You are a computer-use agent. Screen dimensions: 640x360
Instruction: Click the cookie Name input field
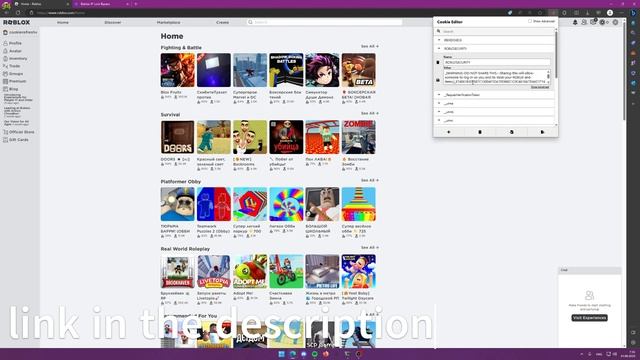click(x=496, y=62)
